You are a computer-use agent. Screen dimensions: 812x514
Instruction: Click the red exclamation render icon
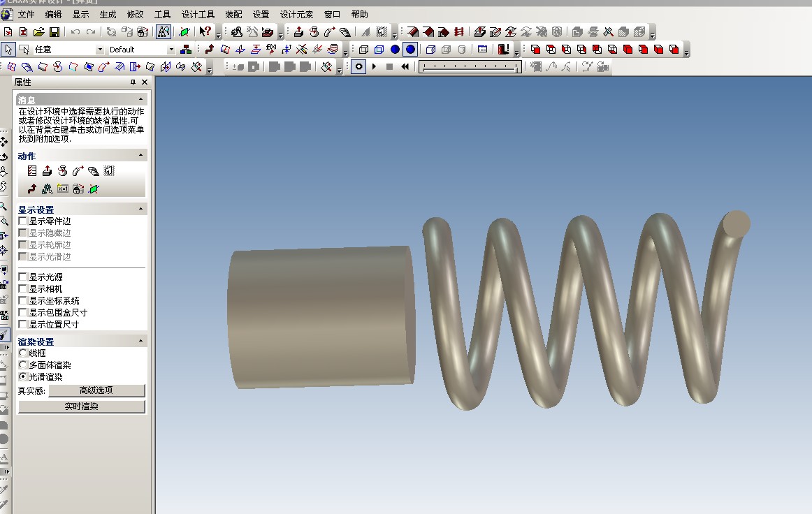503,50
